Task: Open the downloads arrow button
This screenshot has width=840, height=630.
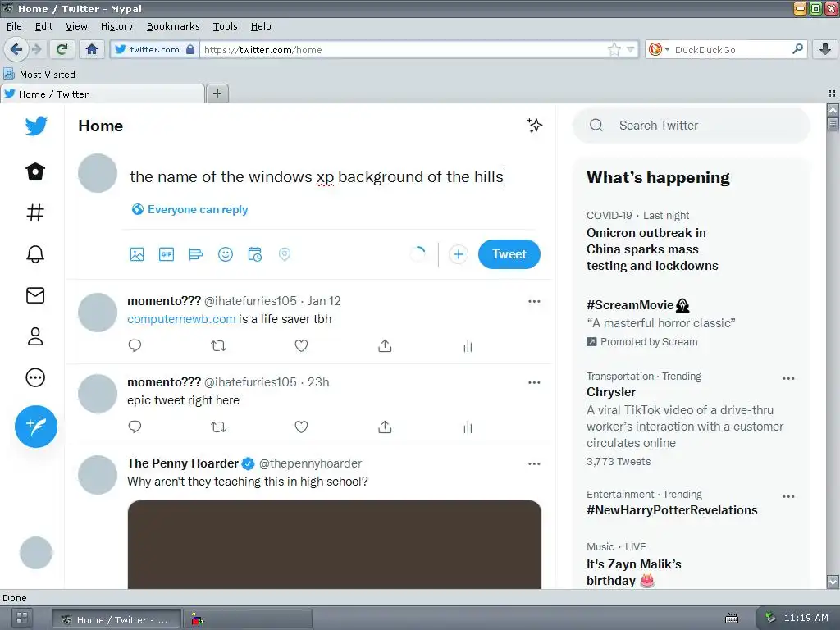Action: coord(825,49)
